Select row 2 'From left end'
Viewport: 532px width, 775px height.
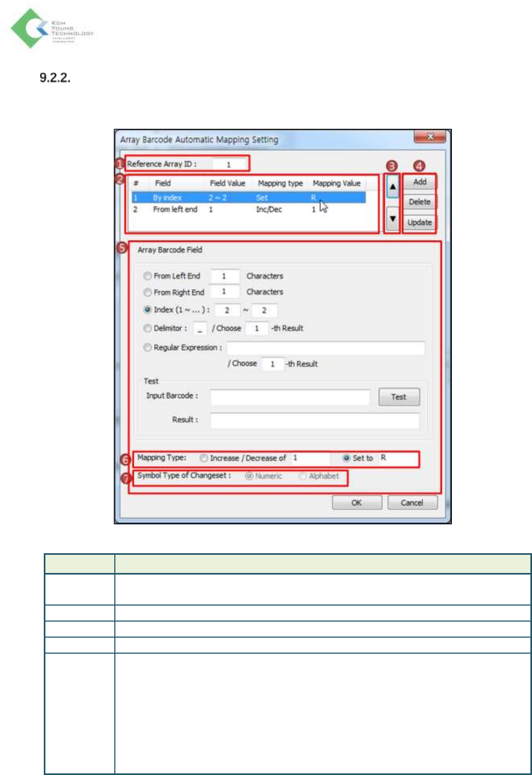click(x=248, y=210)
